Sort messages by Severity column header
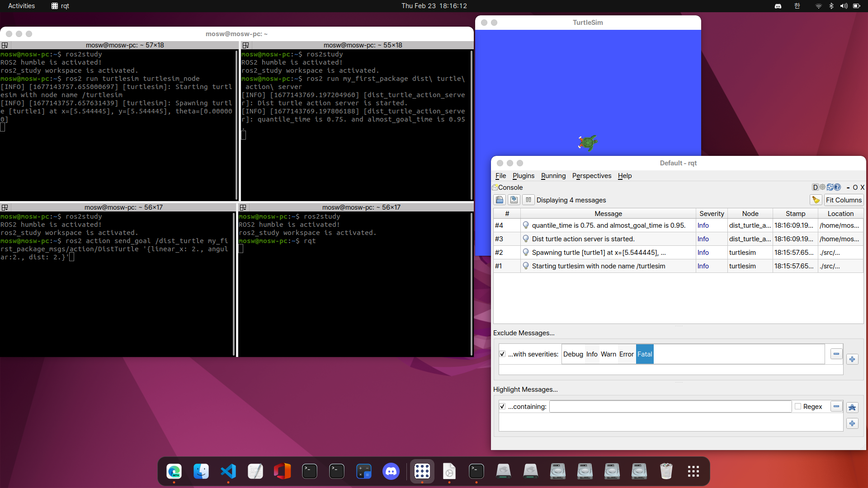The height and width of the screenshot is (488, 868). (711, 213)
